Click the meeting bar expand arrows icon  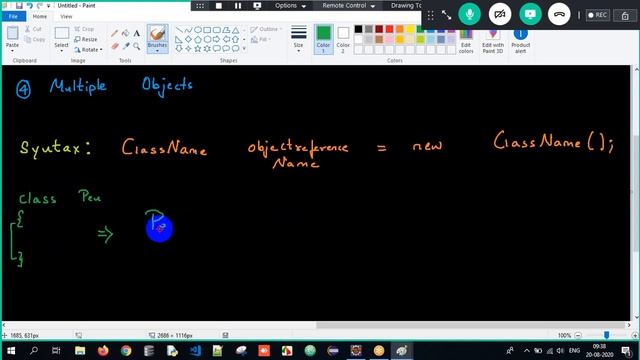(x=446, y=16)
